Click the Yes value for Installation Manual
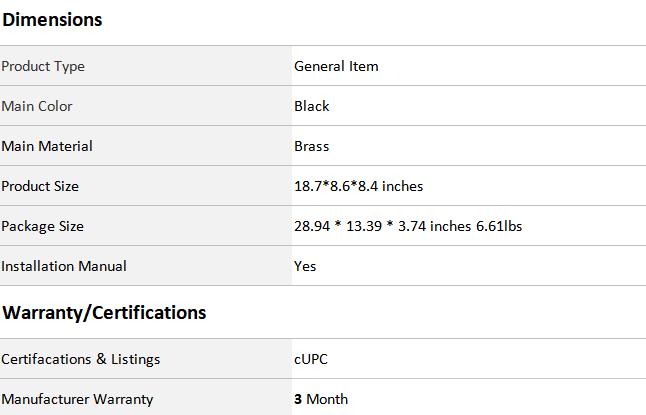Screen dimensions: 646x415 (x=305, y=266)
